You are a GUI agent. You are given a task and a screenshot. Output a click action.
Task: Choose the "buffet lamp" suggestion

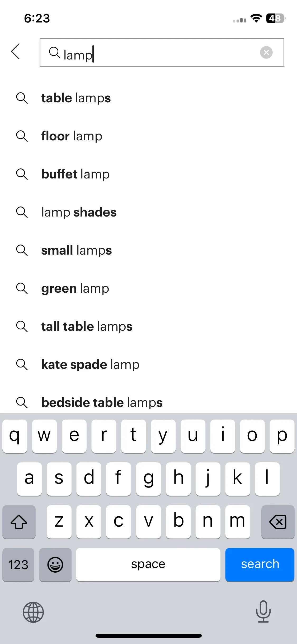pyautogui.click(x=148, y=174)
